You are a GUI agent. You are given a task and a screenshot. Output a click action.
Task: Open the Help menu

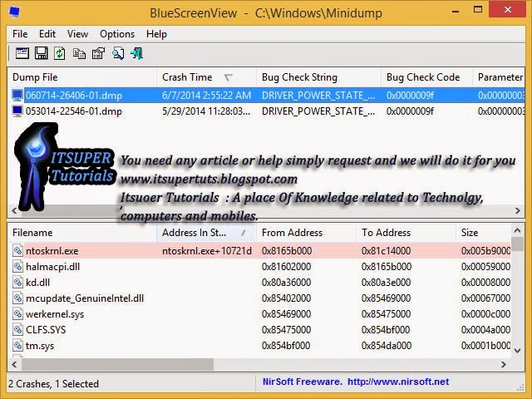[156, 34]
